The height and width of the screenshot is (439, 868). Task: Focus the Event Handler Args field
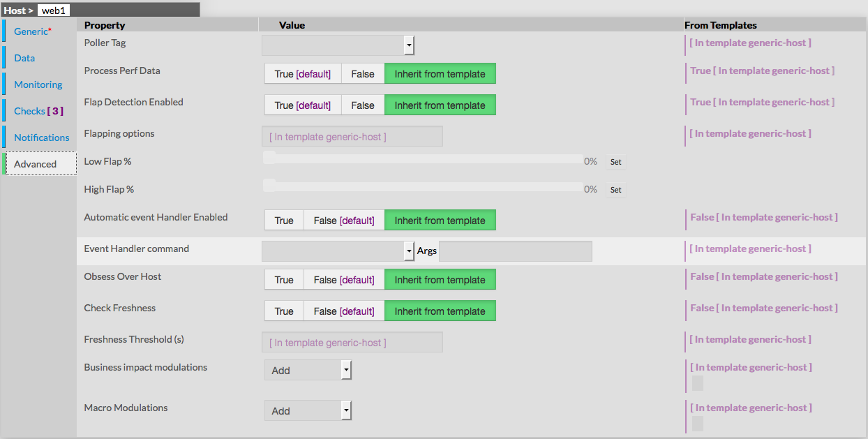(515, 251)
